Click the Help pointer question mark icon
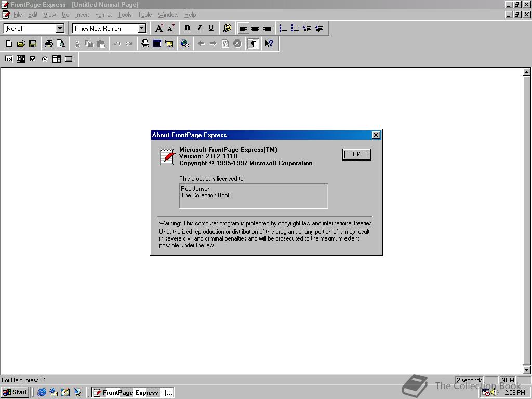This screenshot has height=399, width=532. point(269,44)
